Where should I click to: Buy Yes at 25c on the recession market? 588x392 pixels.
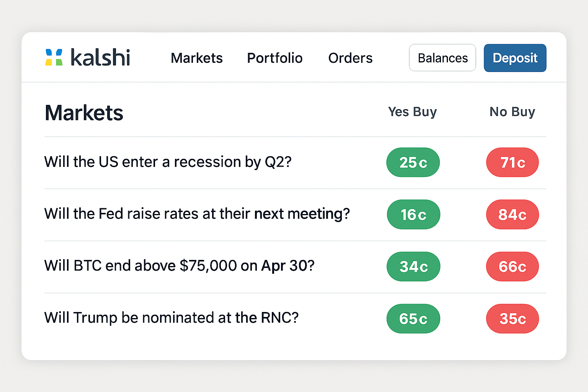pos(413,162)
